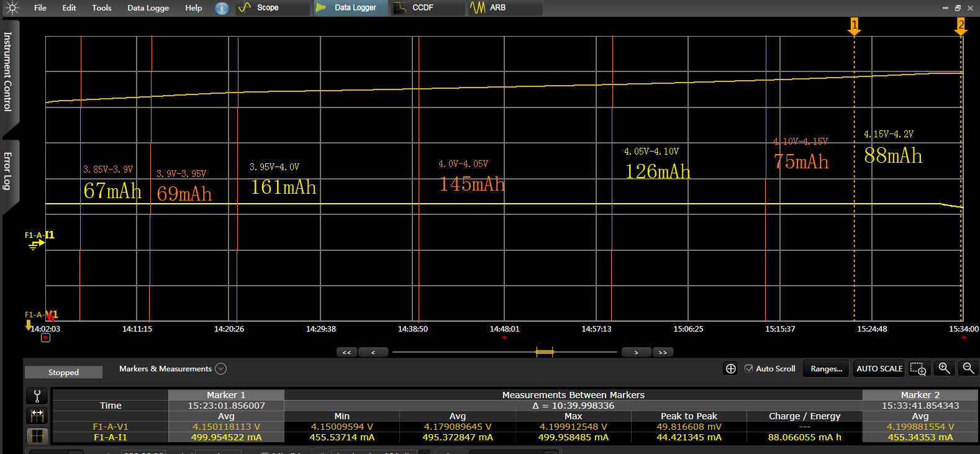The height and width of the screenshot is (454, 980).
Task: Click the AUTO SCALE button
Action: pyautogui.click(x=879, y=369)
